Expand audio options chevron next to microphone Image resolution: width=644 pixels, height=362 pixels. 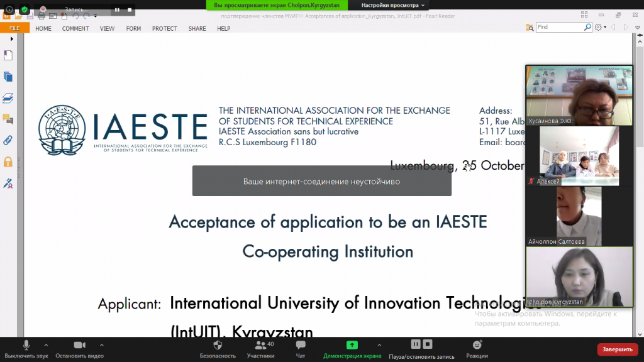[x=46, y=345]
